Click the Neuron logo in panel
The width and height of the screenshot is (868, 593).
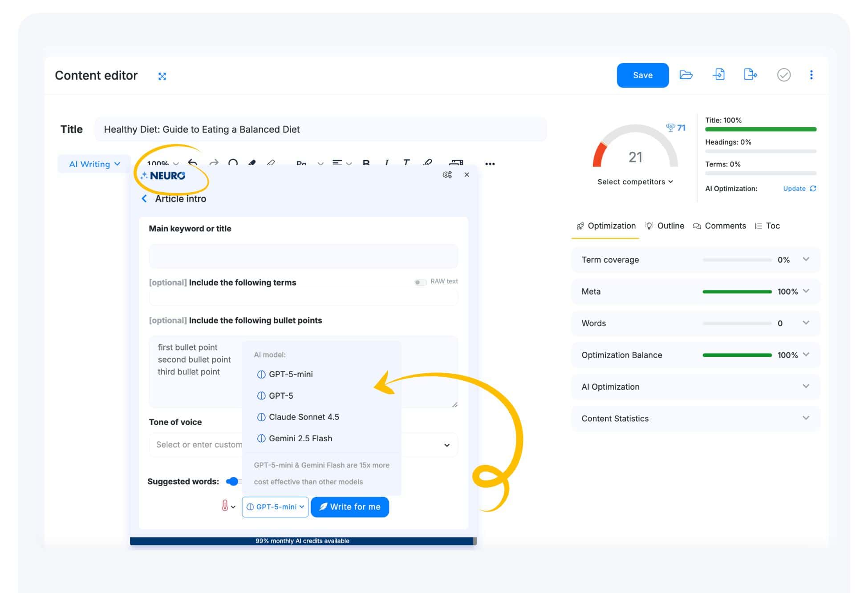tap(163, 175)
